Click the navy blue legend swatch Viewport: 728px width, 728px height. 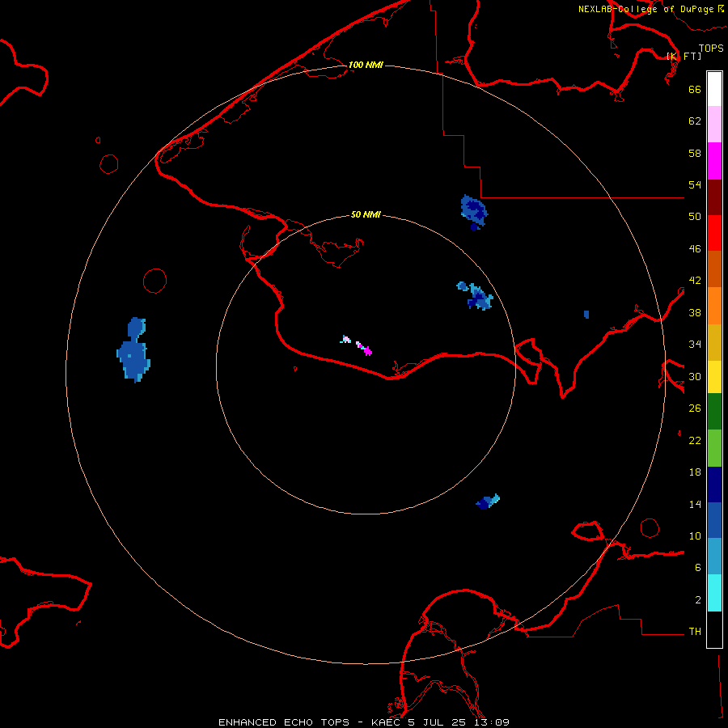click(714, 485)
